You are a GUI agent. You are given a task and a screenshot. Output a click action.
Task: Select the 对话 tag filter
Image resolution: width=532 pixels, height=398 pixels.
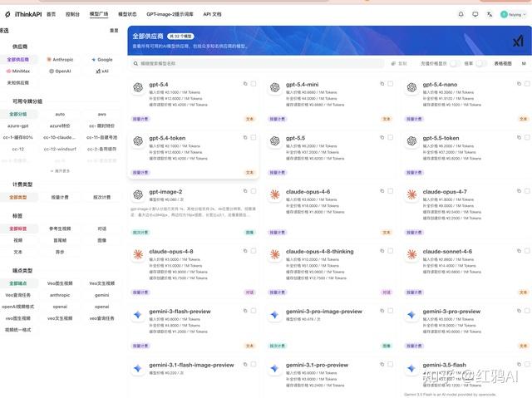point(101,228)
